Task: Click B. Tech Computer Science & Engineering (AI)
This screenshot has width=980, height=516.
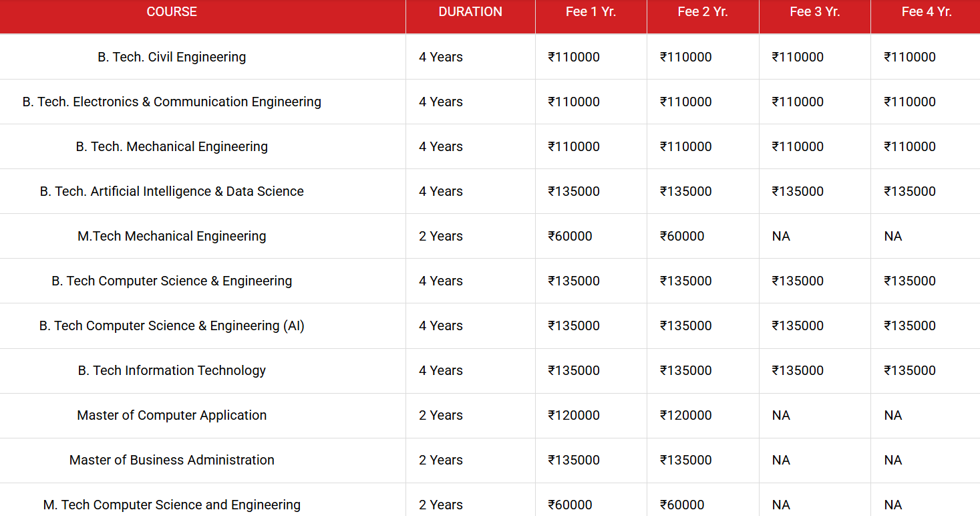Action: (172, 326)
